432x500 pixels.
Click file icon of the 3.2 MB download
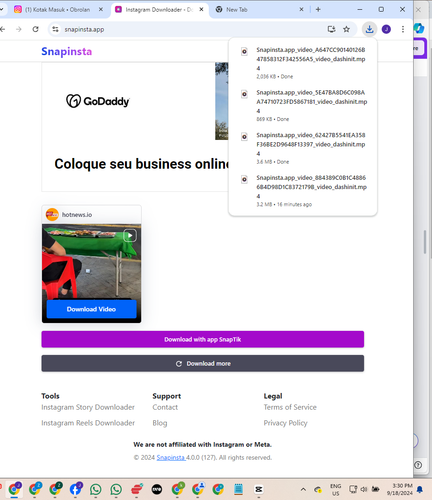point(244,180)
